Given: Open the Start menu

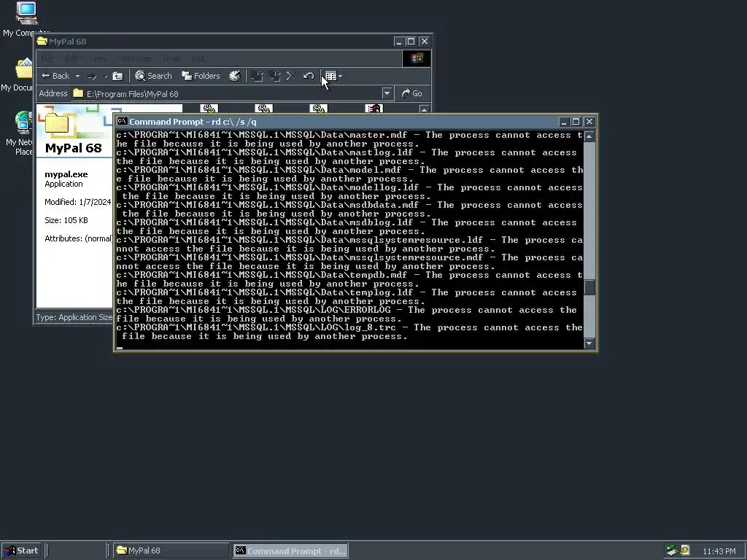Looking at the screenshot, I should click(x=21, y=551).
